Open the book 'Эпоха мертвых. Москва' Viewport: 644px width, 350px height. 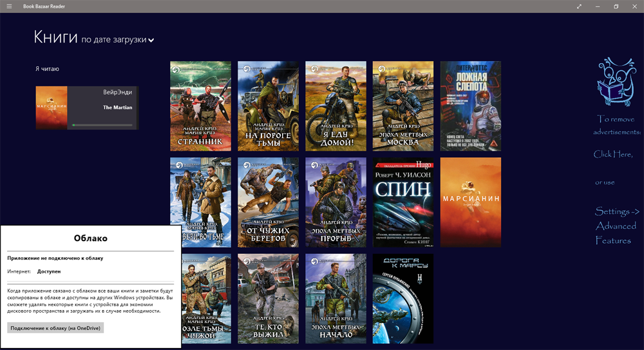point(403,106)
